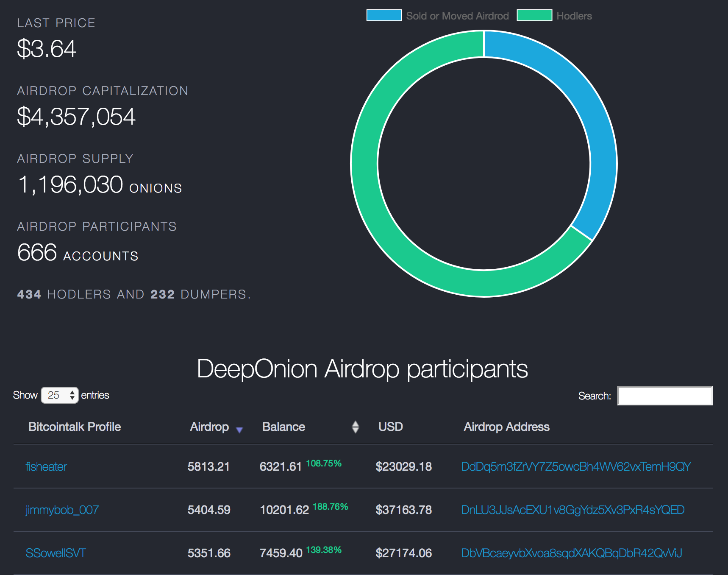Open the jimmybob_007 profile link

pyautogui.click(x=62, y=510)
